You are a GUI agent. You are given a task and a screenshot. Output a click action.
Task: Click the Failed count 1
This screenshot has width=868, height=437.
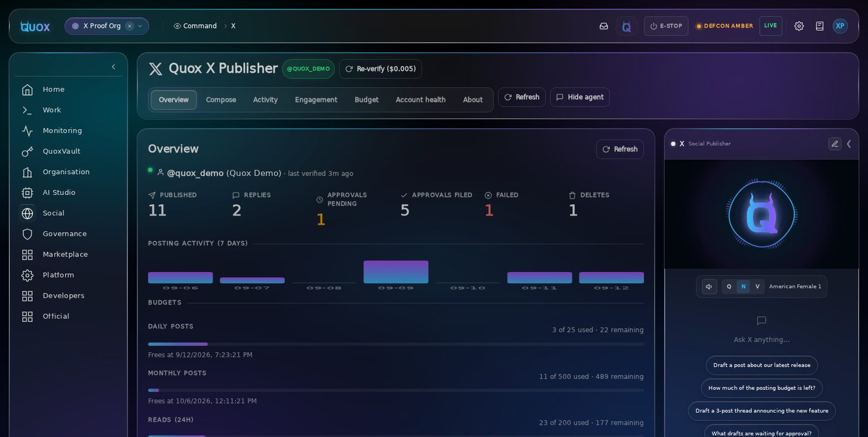pos(489,210)
